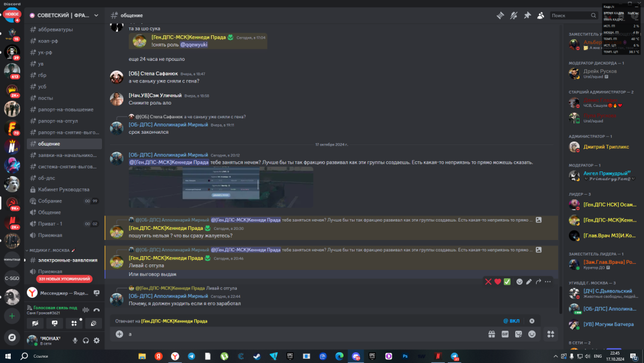Jump to '331 НОВЫХ УПОМИНАНИЙ' pill

click(64, 279)
